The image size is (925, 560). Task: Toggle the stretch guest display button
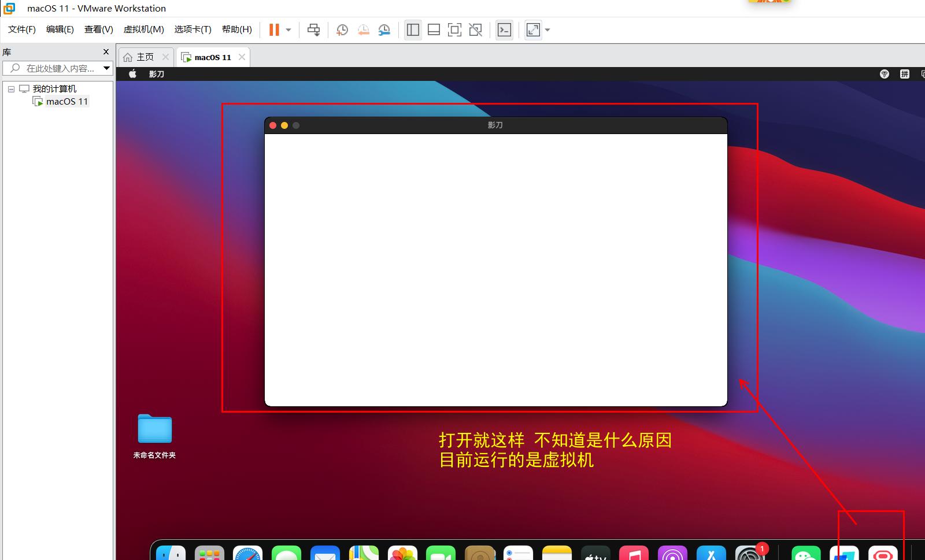(x=533, y=30)
